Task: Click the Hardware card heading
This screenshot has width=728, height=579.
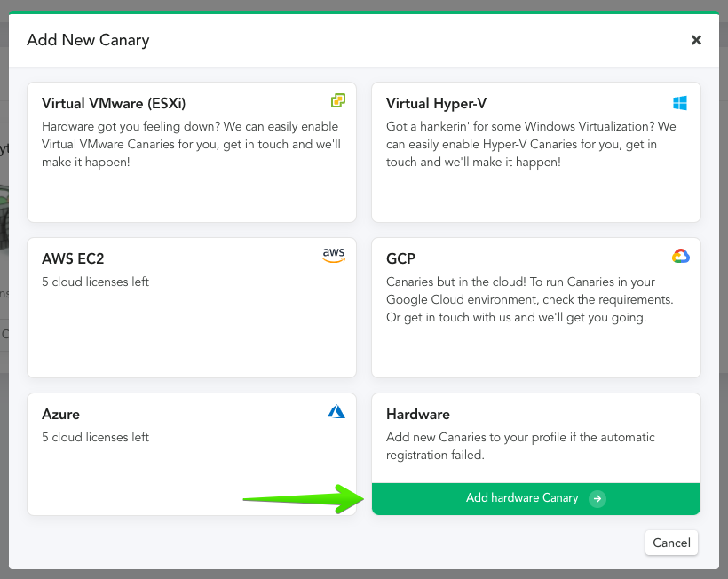Action: (417, 415)
